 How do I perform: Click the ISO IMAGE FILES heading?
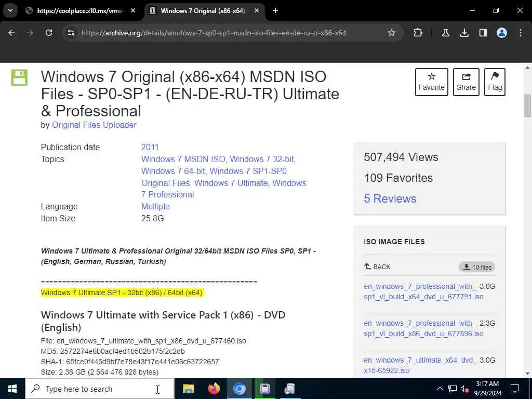[394, 242]
